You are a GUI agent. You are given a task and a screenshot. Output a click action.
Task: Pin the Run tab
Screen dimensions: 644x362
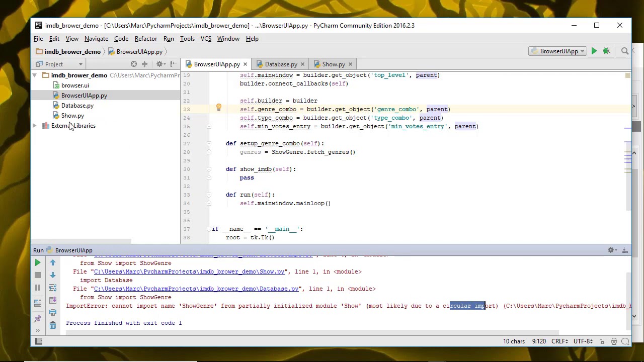click(38, 318)
